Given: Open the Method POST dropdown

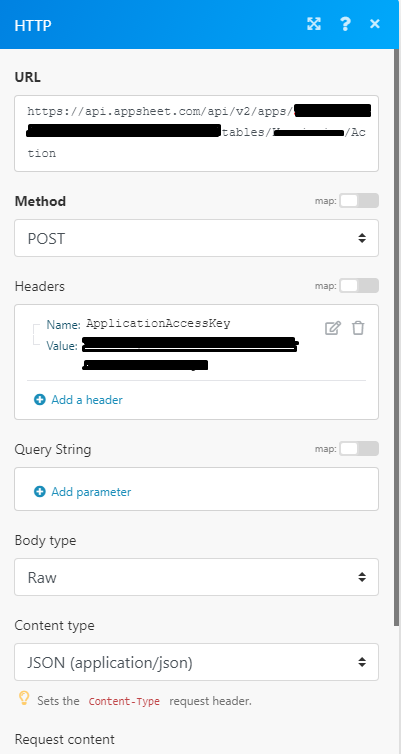Looking at the screenshot, I should pyautogui.click(x=196, y=238).
